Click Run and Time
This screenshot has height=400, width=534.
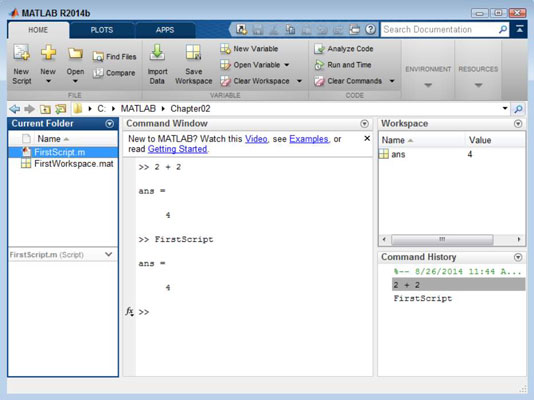(343, 65)
